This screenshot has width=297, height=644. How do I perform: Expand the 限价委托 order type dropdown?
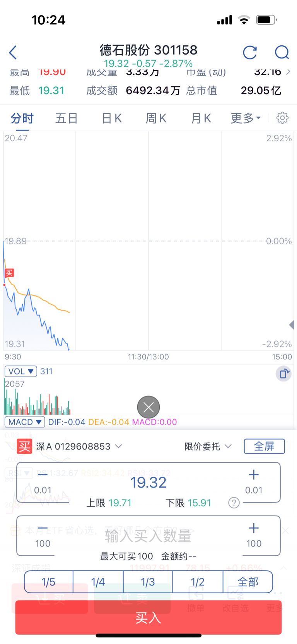(x=208, y=447)
